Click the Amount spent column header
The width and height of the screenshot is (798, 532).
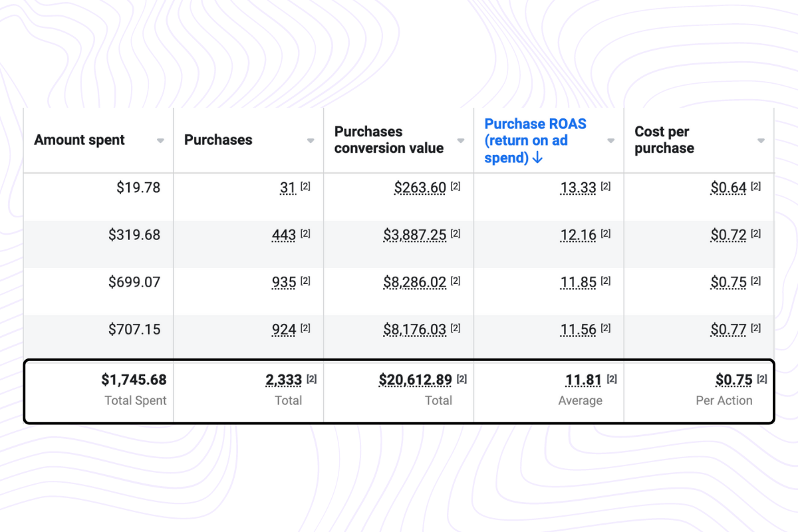(80, 140)
